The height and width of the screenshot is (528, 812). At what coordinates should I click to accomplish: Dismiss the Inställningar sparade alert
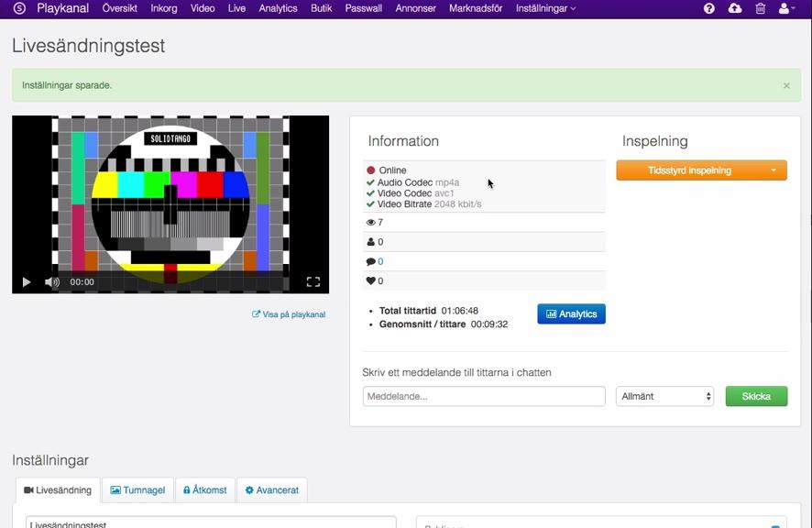click(786, 85)
